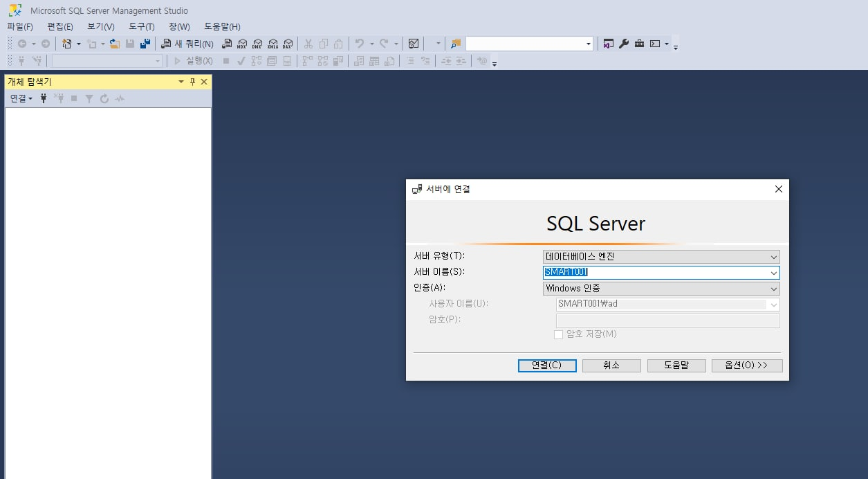Open the Visual Studio-style window icon
The width and height of the screenshot is (868, 479).
tap(609, 44)
